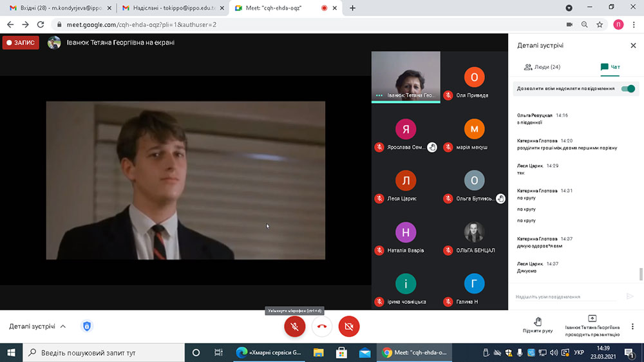This screenshot has width=644, height=362.
Task: Open Cortana circle icon on taskbar
Action: click(x=196, y=352)
